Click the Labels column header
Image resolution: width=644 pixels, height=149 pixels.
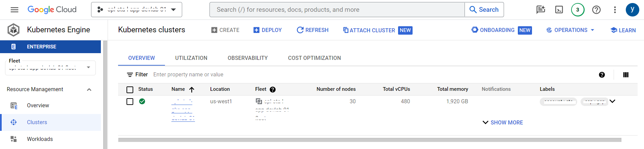tap(547, 89)
